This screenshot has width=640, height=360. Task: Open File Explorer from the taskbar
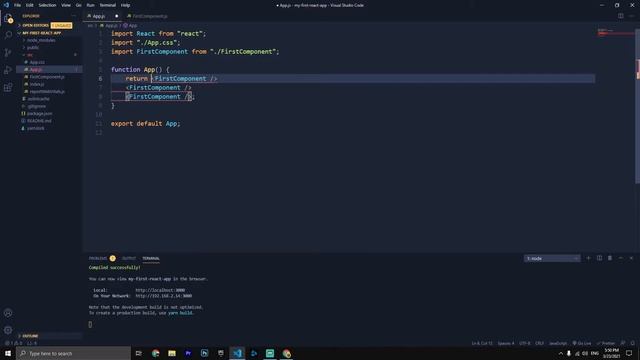172,353
